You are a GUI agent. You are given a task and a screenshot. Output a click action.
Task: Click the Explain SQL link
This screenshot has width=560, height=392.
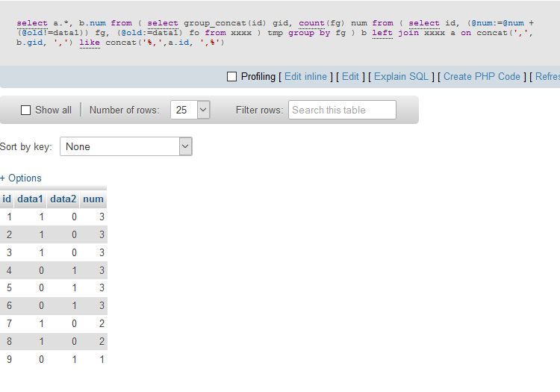(x=401, y=77)
